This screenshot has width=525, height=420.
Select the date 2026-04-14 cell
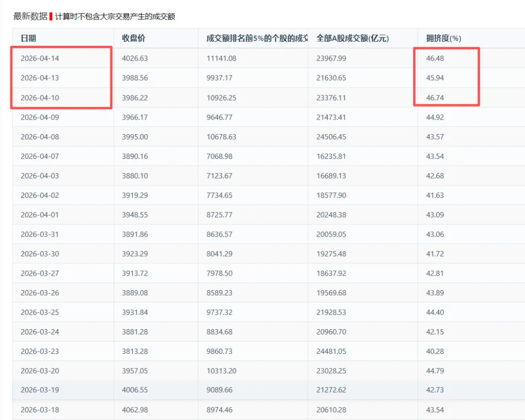click(40, 58)
